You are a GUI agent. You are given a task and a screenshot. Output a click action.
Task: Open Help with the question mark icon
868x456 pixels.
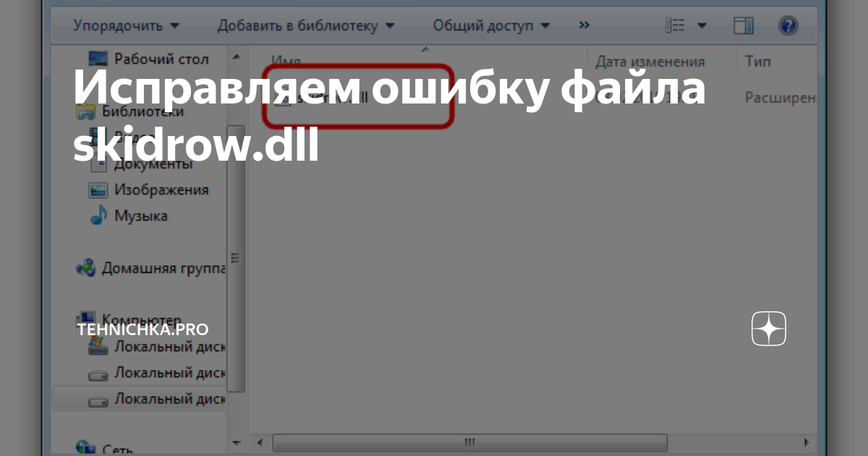[x=788, y=26]
